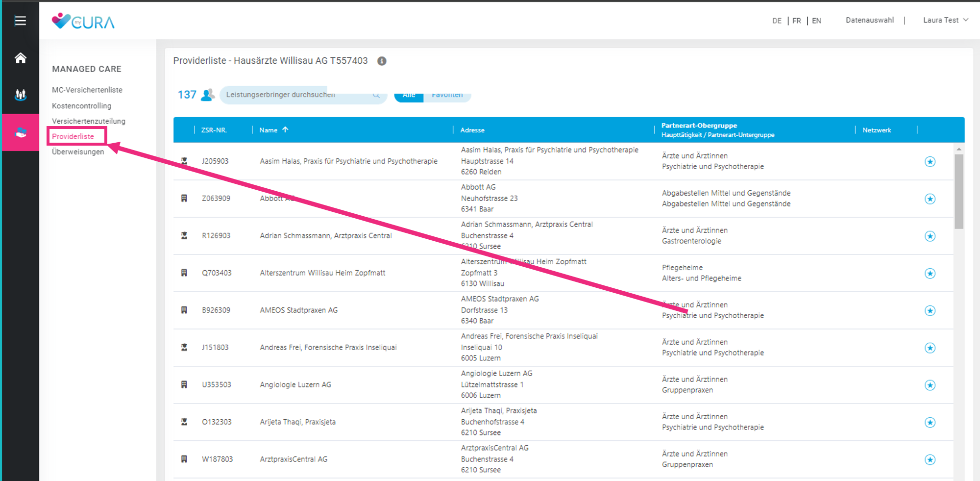Click building icon for Z063909 row
Image resolution: width=980 pixels, height=481 pixels.
[184, 198]
